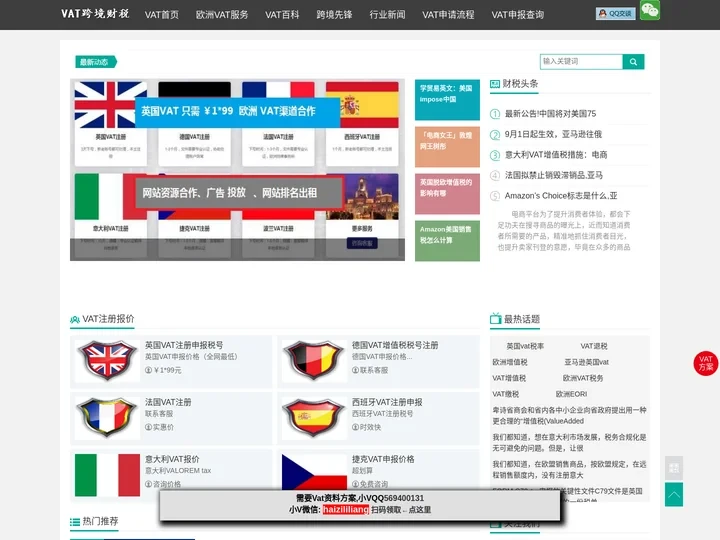This screenshot has height=540, width=720.
Task: Open 西班牙VAT注册申报 link
Action: (x=387, y=402)
